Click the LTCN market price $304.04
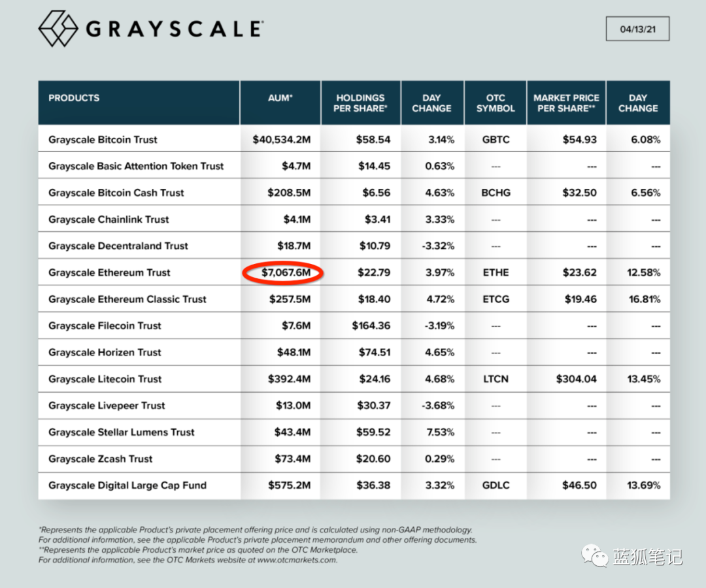706x588 pixels. [x=576, y=379]
